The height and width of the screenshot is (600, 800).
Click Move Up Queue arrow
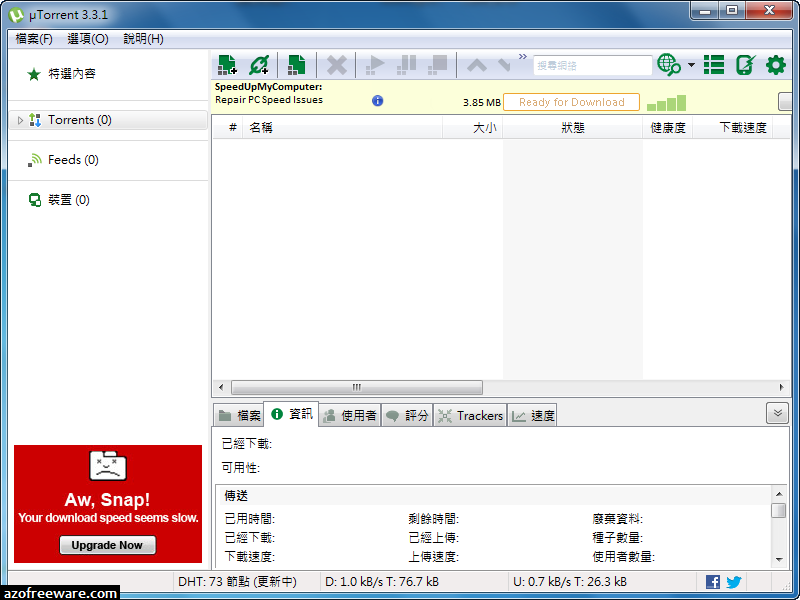tap(477, 65)
